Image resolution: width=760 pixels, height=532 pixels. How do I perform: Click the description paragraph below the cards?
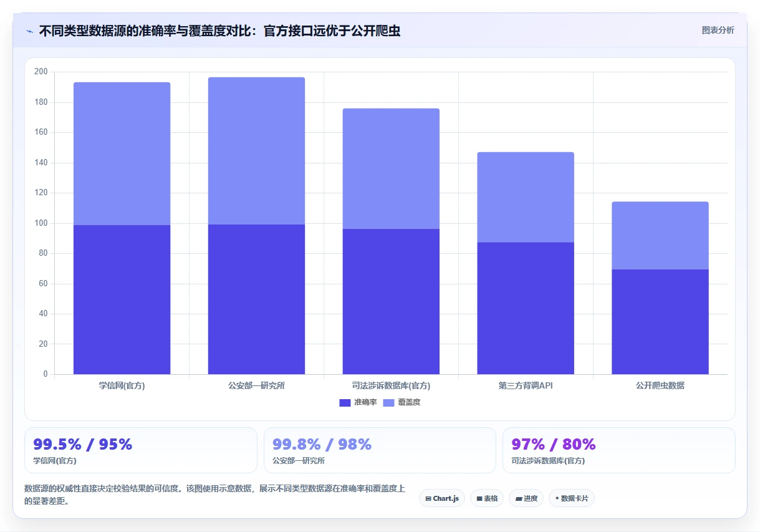pyautogui.click(x=214, y=495)
